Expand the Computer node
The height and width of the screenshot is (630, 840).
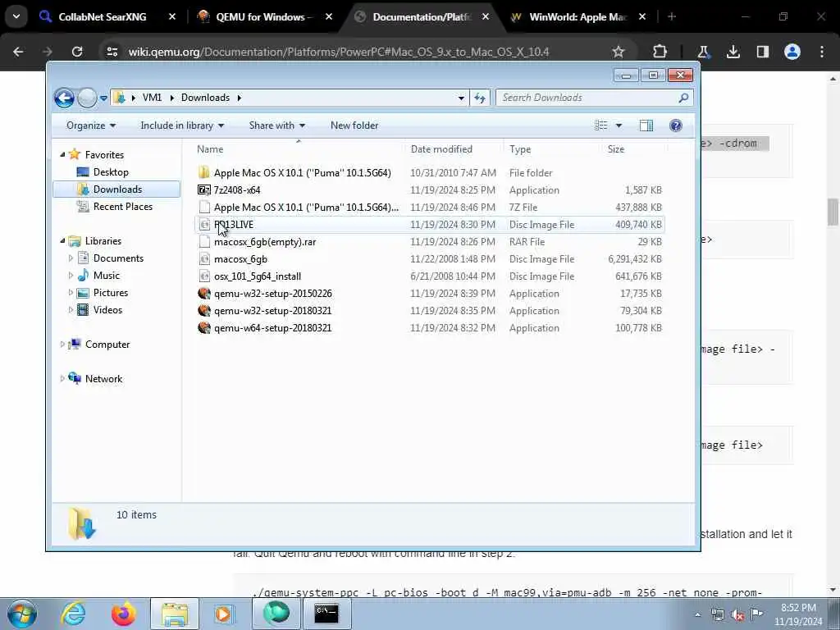[x=62, y=345]
